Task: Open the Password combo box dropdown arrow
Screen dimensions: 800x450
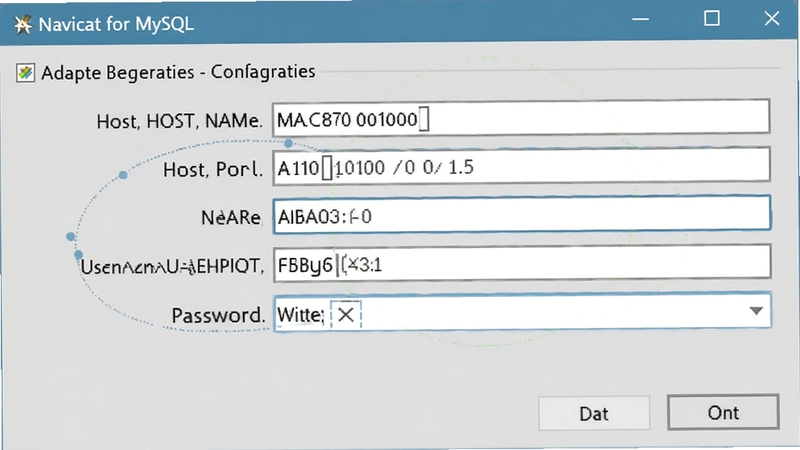Action: [x=756, y=311]
